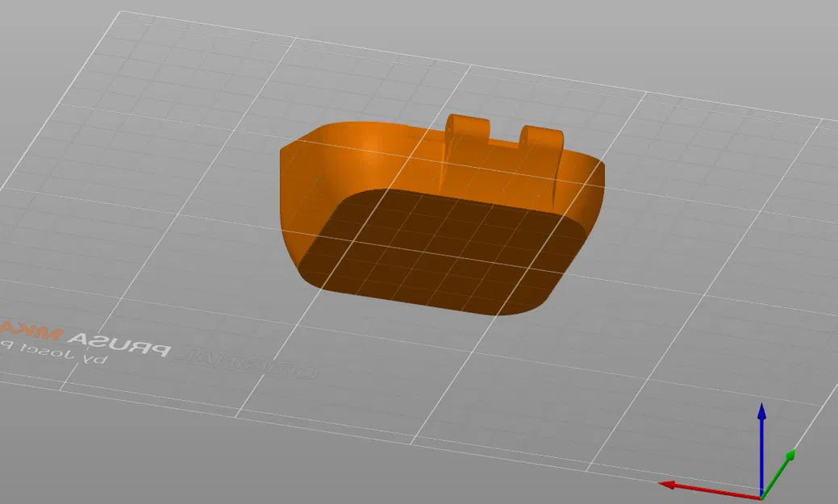838x504 pixels.
Task: Select the orange 3D model on the bed
Action: 442,215
